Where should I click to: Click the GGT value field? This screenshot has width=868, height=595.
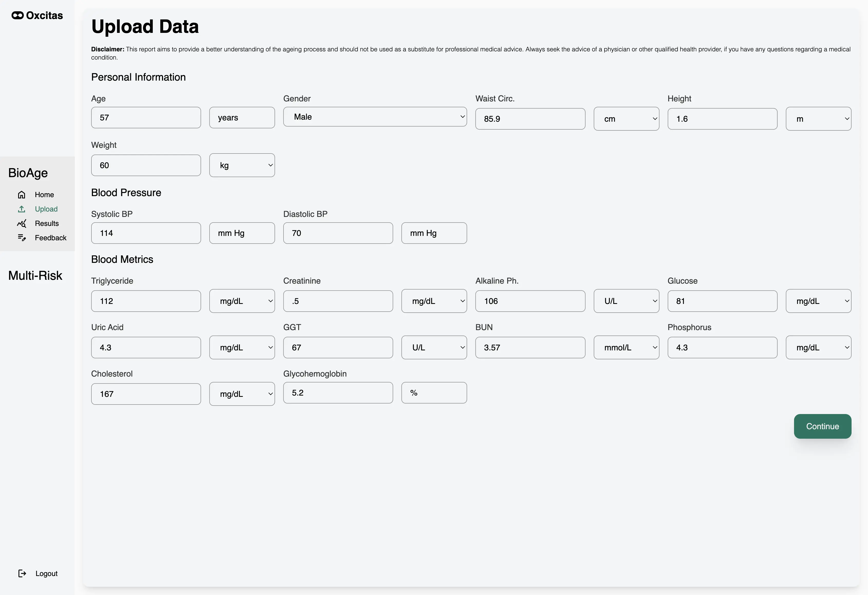click(x=338, y=348)
